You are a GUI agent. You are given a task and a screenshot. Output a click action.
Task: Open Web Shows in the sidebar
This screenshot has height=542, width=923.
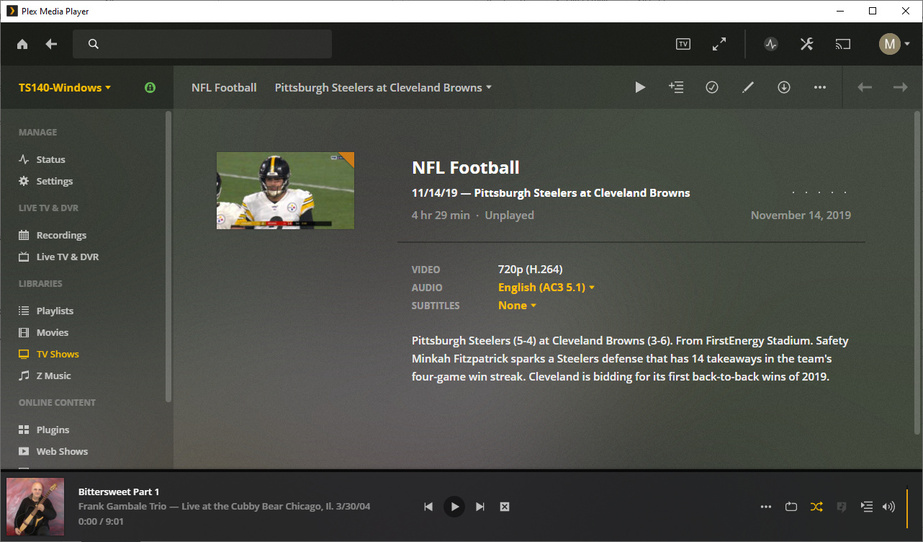click(53, 451)
